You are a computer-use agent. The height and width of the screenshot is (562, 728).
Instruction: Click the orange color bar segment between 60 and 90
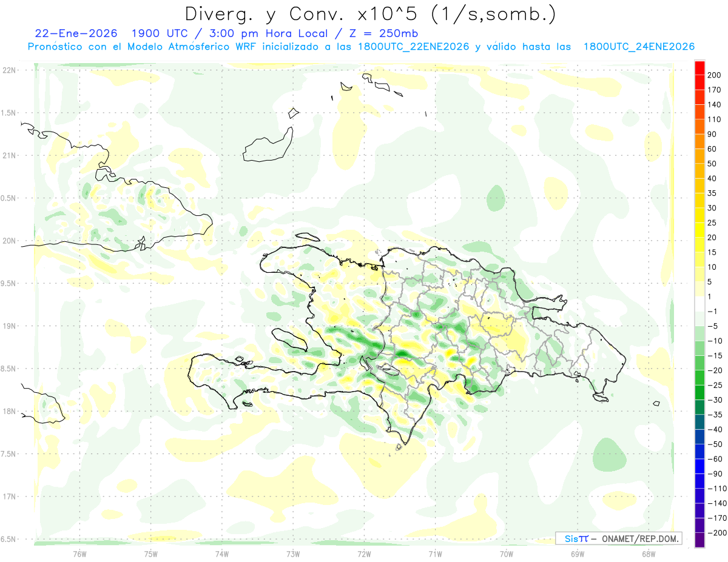point(699,142)
